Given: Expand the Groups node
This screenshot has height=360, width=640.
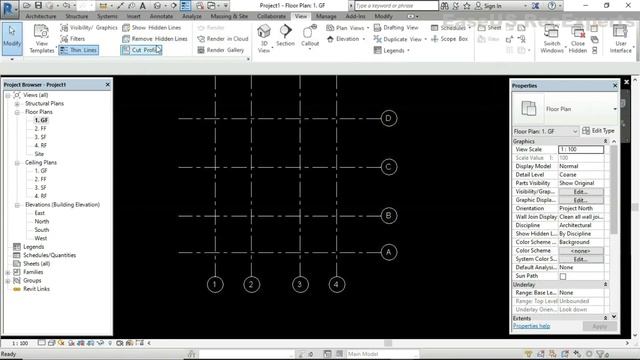Looking at the screenshot, I should pyautogui.click(x=8, y=281).
